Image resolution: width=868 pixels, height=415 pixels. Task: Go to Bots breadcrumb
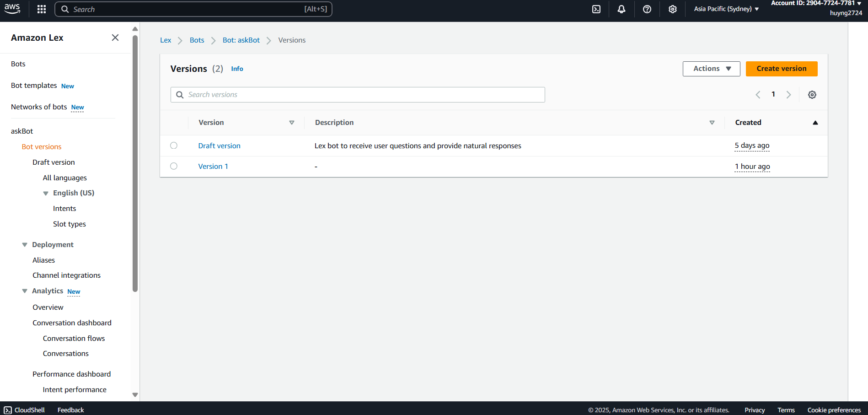point(197,40)
